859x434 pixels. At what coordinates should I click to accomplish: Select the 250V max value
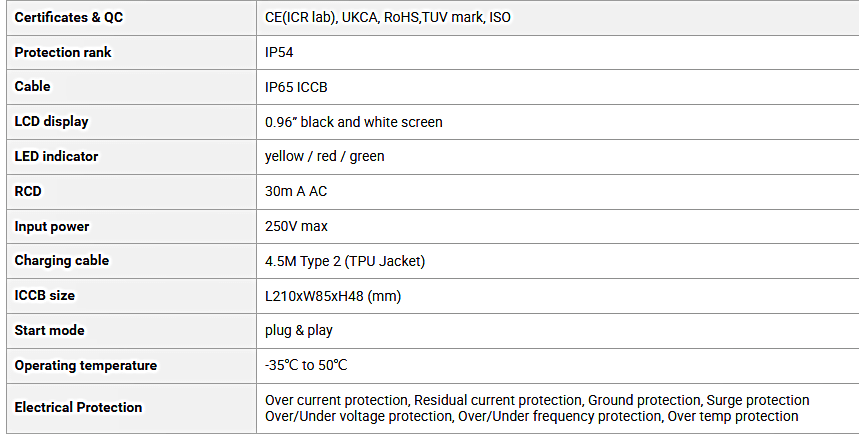(x=296, y=226)
